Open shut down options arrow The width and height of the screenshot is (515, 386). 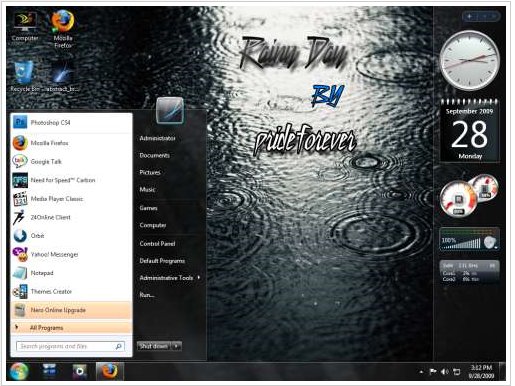176,346
